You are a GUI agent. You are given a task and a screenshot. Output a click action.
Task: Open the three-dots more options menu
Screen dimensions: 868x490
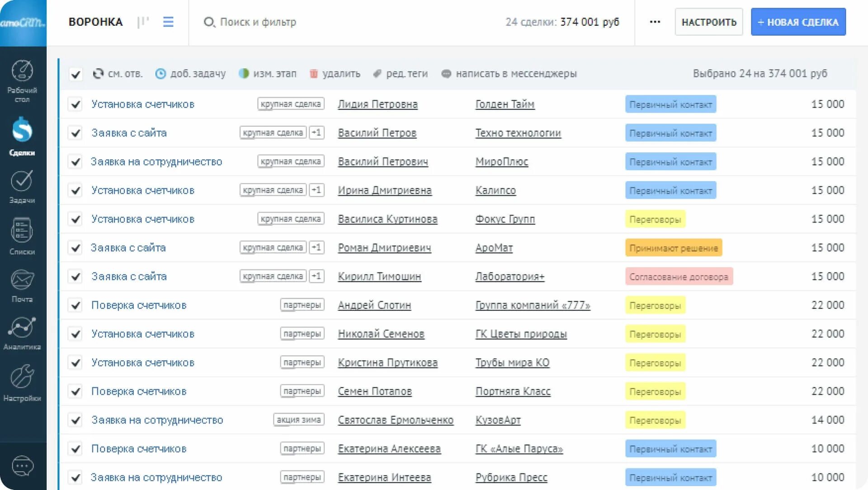(x=655, y=22)
